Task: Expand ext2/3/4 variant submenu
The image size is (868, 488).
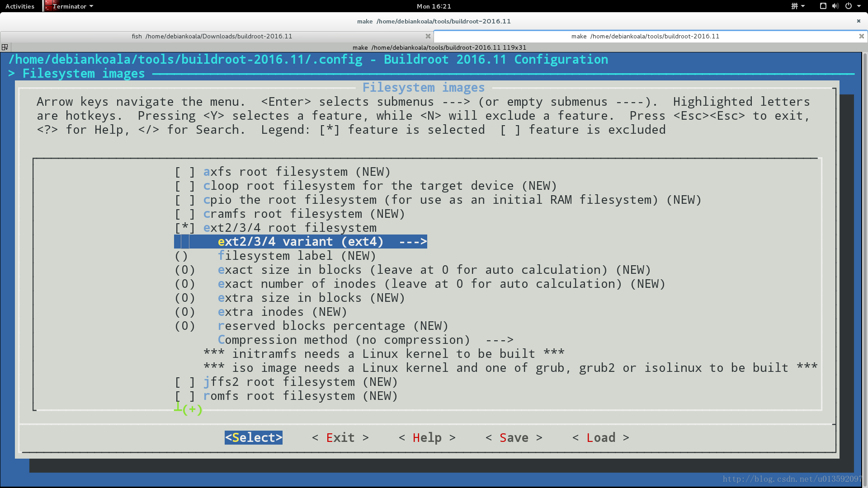Action: tap(301, 241)
